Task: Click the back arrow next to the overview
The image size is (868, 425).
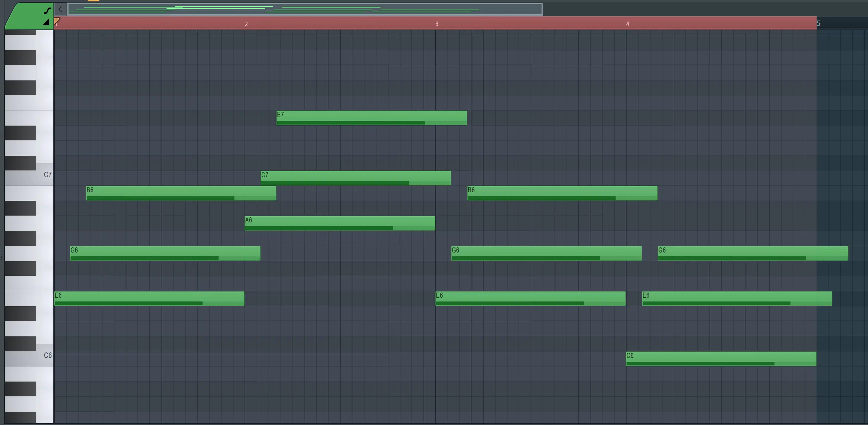Action: coord(60,9)
